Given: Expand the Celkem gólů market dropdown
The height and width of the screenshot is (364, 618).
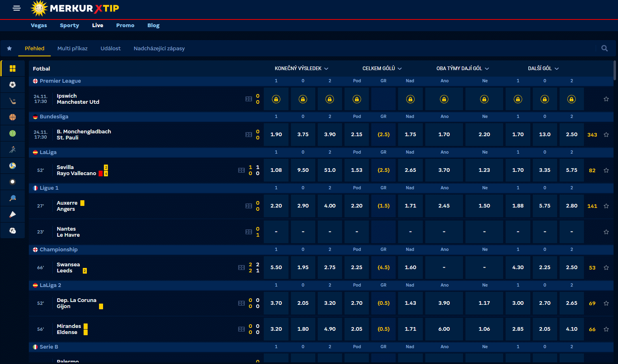Looking at the screenshot, I should pos(382,69).
